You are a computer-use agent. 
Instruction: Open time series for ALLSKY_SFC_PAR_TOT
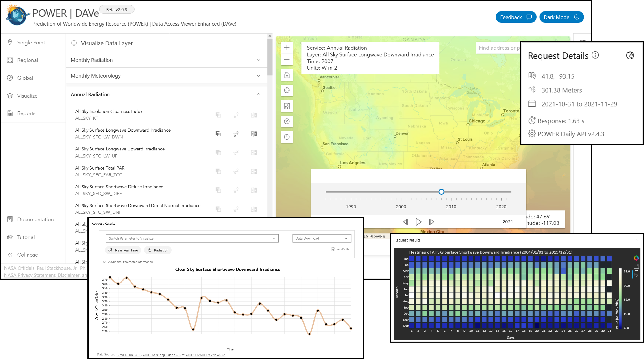pos(236,171)
